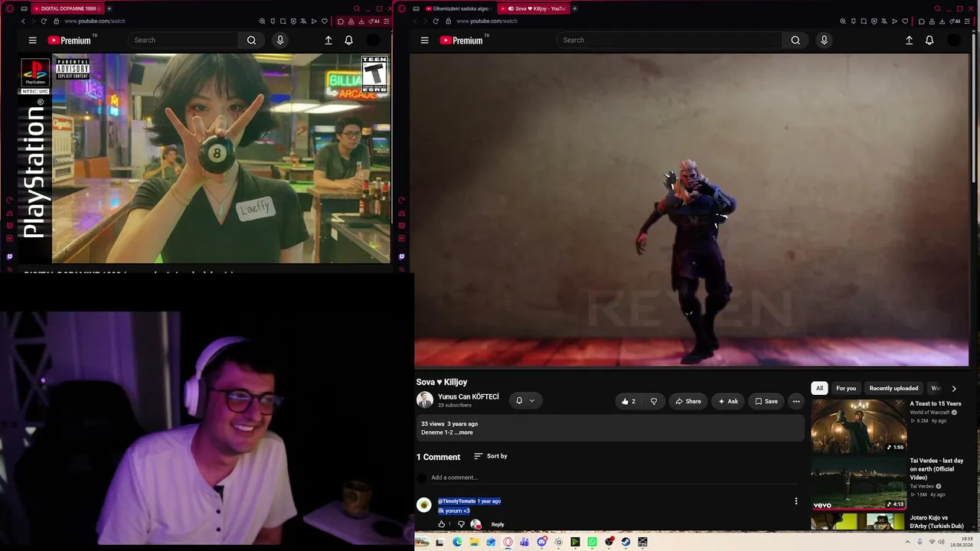Reply to TimotyTomato's comment
Viewport: 980px width, 551px height.
pos(498,524)
